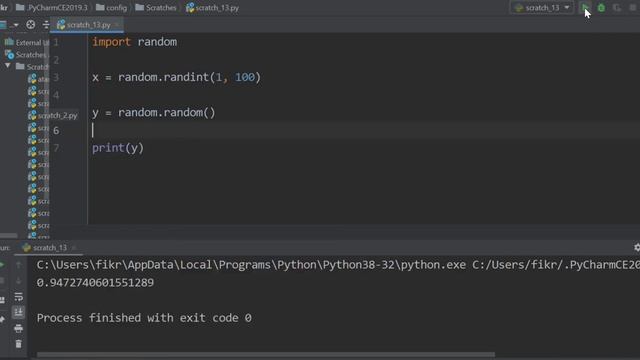This screenshot has width=640, height=360.
Task: Select the scratch_13.py editor tab
Action: click(87, 25)
